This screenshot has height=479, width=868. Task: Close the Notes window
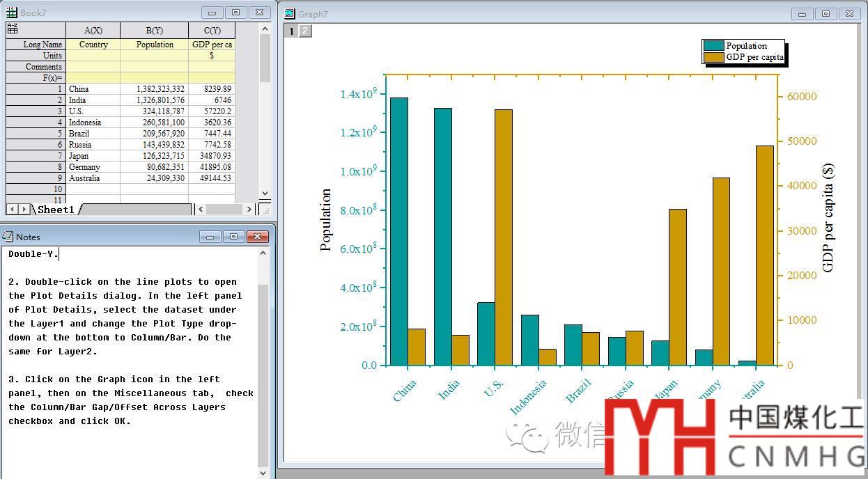pos(258,237)
